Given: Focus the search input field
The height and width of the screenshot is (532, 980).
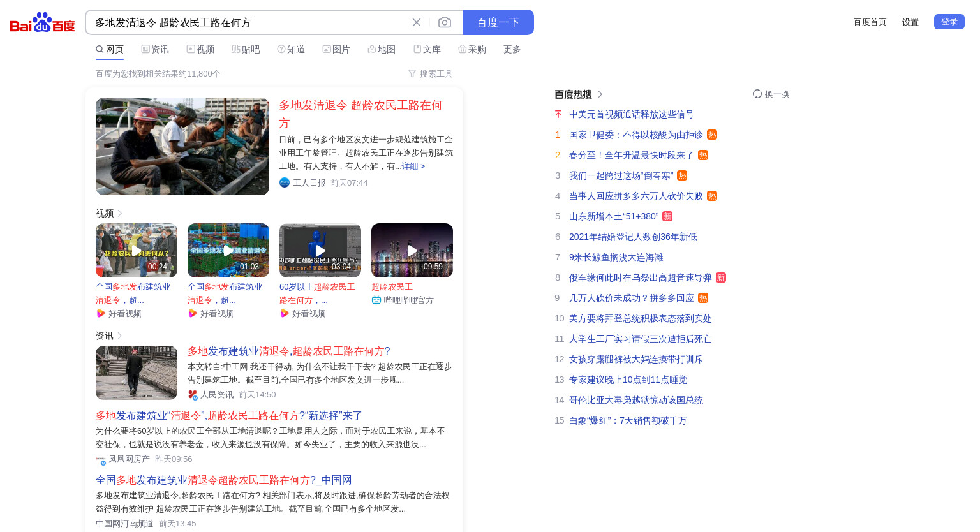Looking at the screenshot, I should 249,22.
